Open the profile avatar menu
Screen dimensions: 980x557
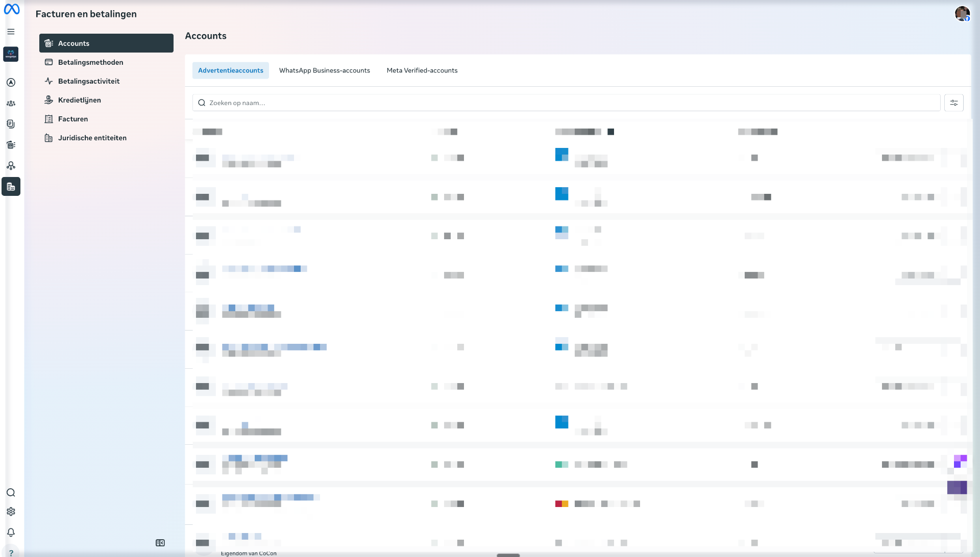tap(962, 14)
